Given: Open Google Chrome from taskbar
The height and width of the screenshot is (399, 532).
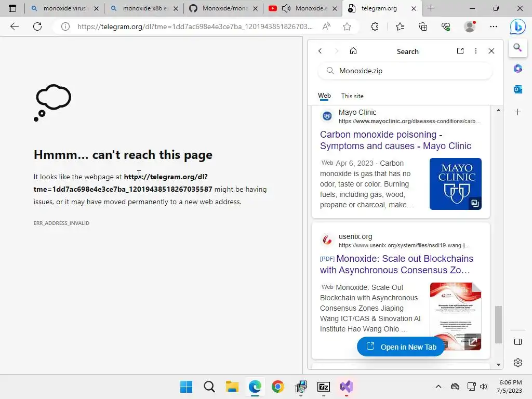Looking at the screenshot, I should coord(278,387).
